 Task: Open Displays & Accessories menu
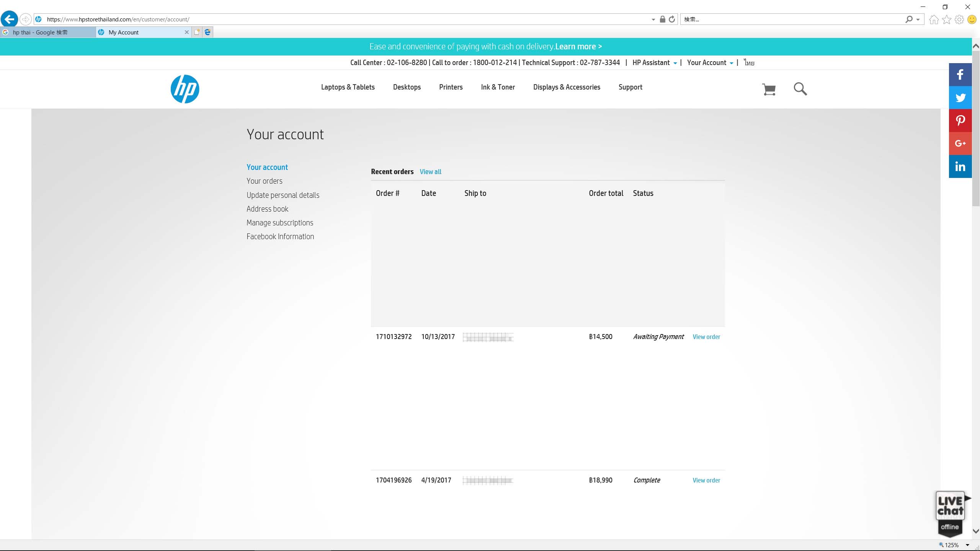(567, 87)
